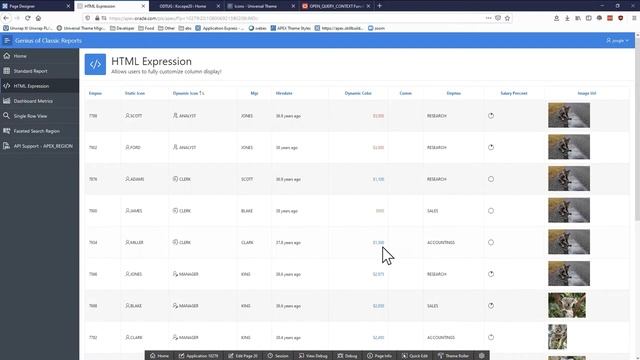640x360 pixels.
Task: Open developer toolbar settings gear
Action: tap(482, 356)
